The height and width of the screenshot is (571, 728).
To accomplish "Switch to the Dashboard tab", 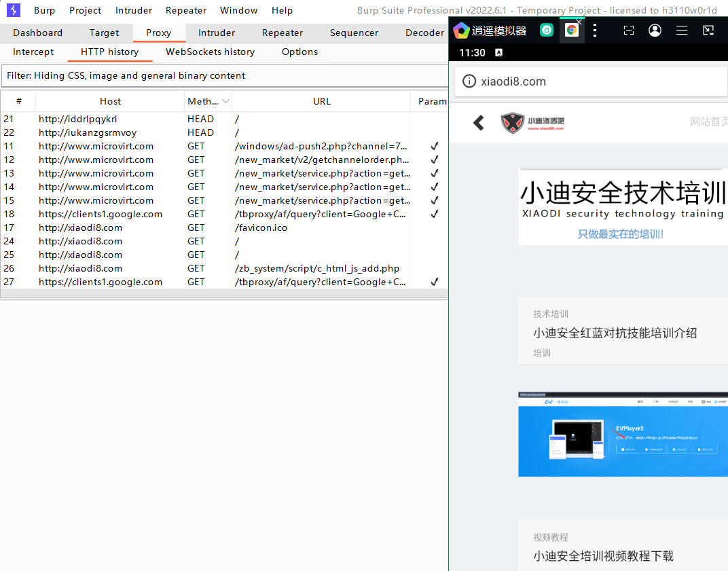I will pyautogui.click(x=37, y=33).
